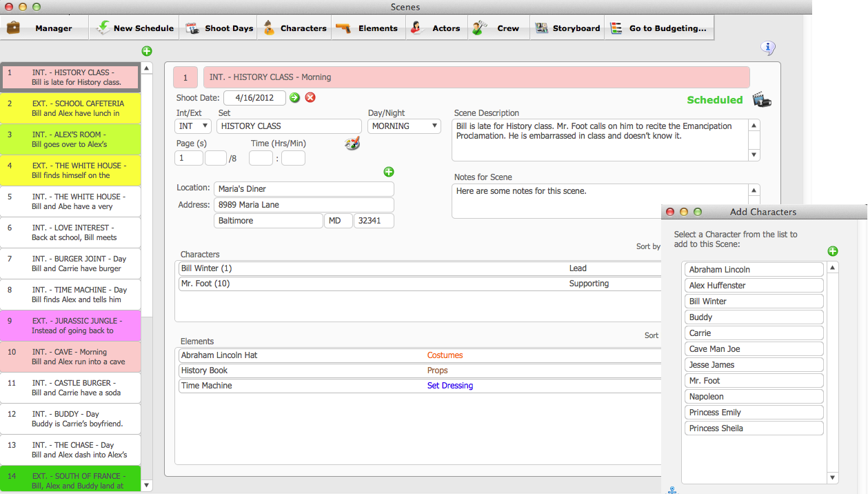The height and width of the screenshot is (494, 868).
Task: Select scene 6 INT. - LOVE INTEREST
Action: pyautogui.click(x=70, y=233)
